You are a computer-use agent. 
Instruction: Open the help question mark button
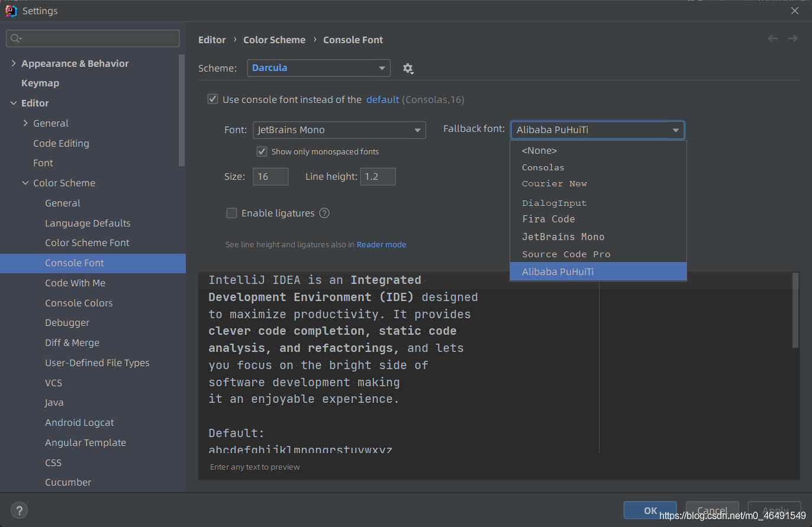[19, 510]
